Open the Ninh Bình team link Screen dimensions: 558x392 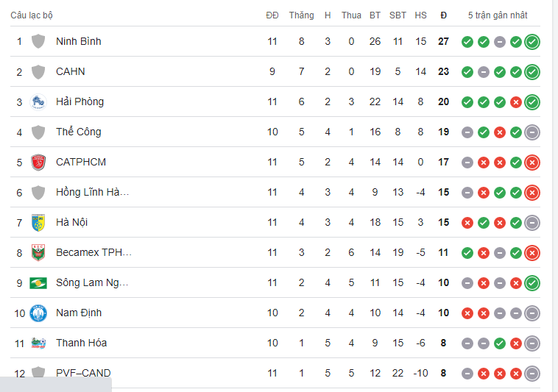pos(79,42)
